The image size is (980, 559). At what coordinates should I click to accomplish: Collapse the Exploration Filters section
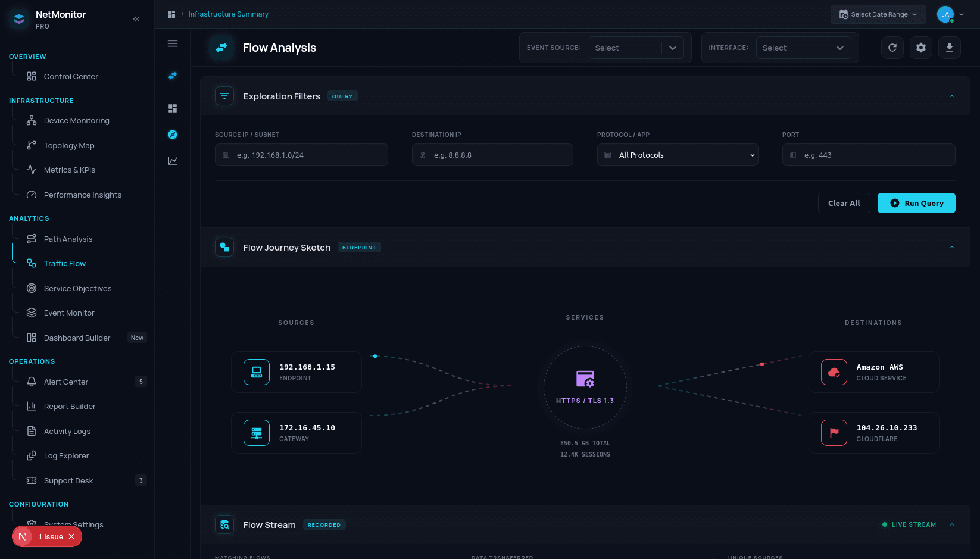(951, 96)
